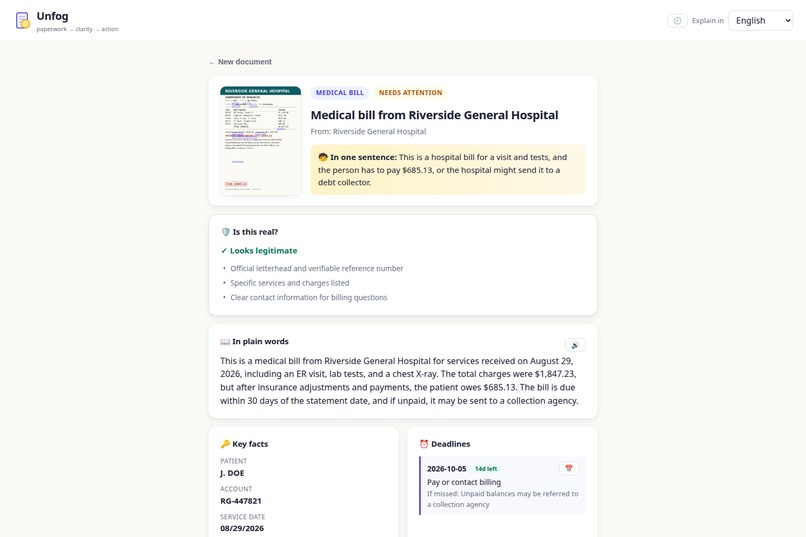Image resolution: width=806 pixels, height=537 pixels.
Task: Click the Pay or contact billing deadline text
Action: pos(464,482)
